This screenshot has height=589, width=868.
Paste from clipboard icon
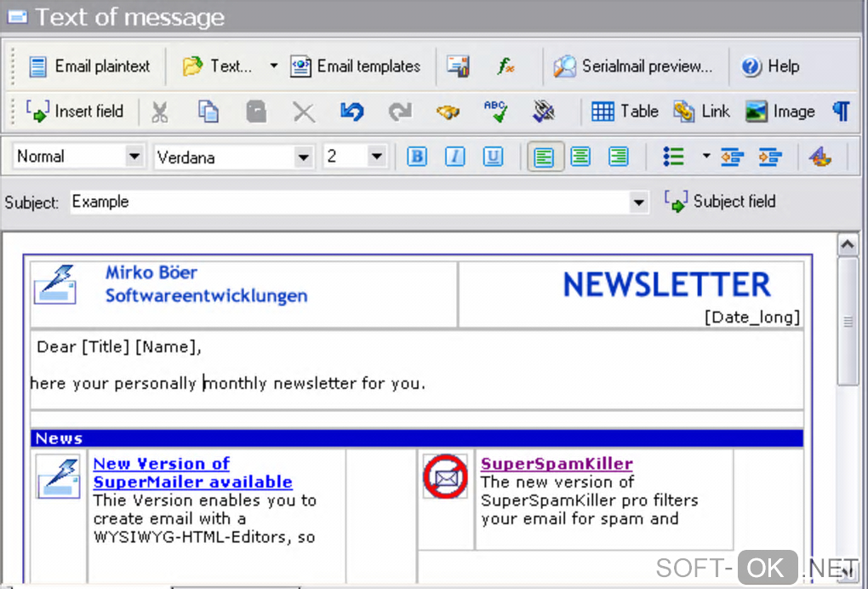[256, 112]
